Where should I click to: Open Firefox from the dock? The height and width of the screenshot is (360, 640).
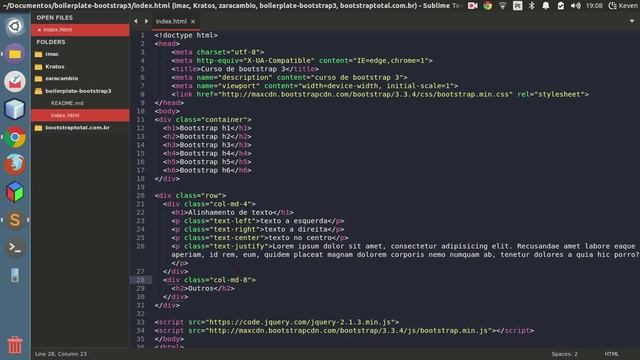pos(15,164)
